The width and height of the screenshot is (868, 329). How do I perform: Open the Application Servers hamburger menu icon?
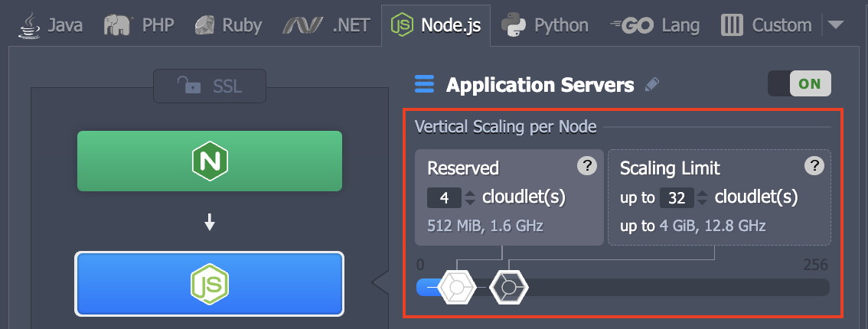(425, 85)
